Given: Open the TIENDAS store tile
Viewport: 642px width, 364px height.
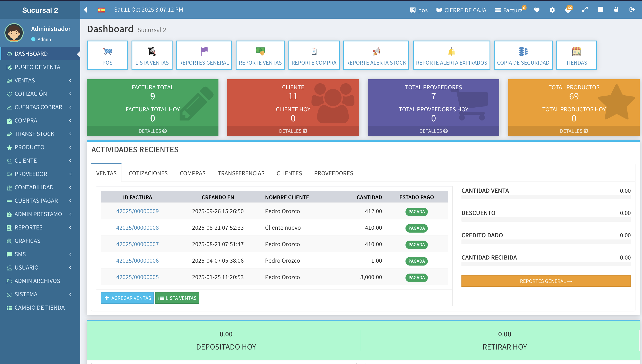Looking at the screenshot, I should point(576,55).
